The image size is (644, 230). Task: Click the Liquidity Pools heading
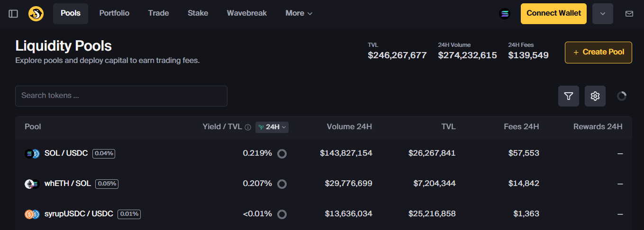point(63,46)
